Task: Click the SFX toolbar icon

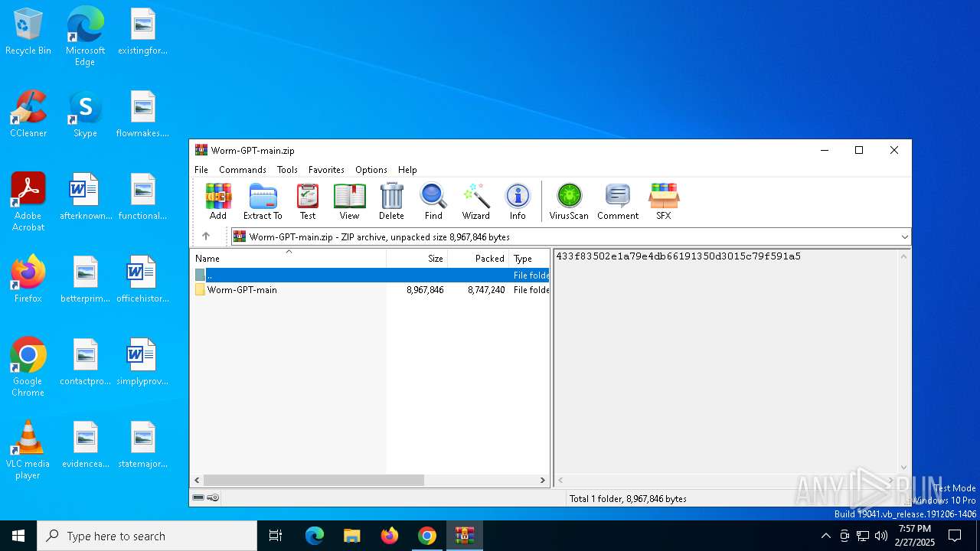Action: click(x=664, y=202)
